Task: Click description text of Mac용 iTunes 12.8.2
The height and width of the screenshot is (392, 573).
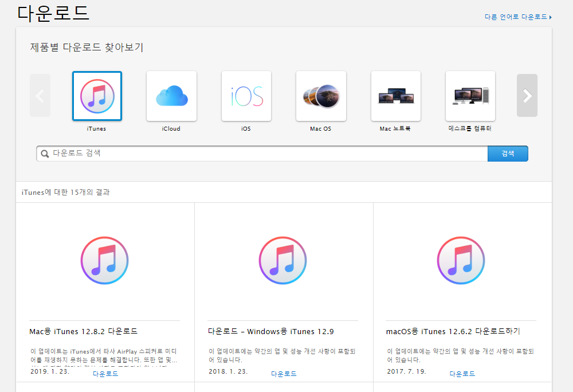Action: coord(103,356)
